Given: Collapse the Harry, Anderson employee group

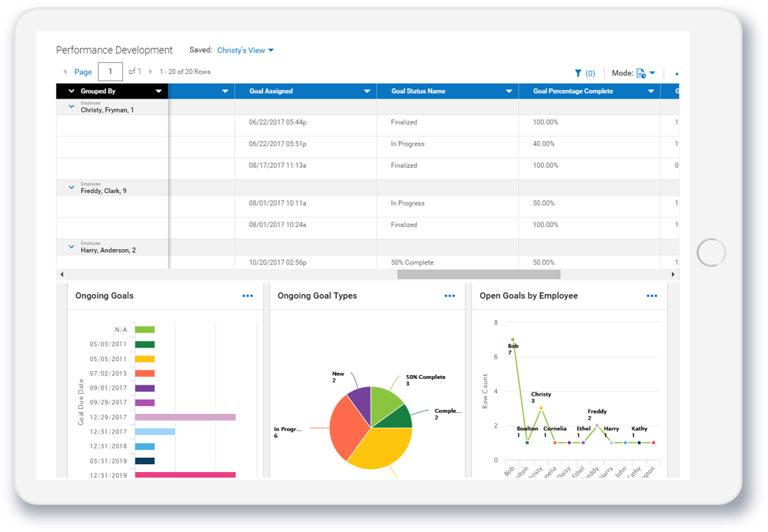Looking at the screenshot, I should tap(70, 246).
